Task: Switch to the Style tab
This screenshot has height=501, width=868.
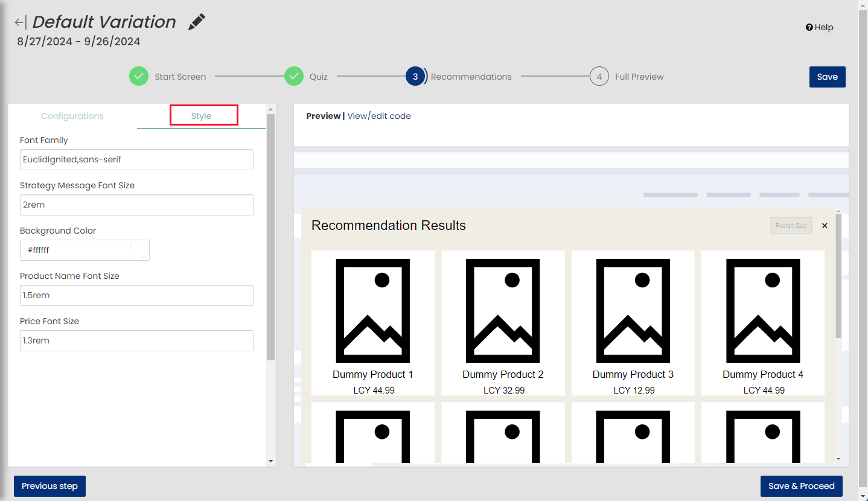Action: point(202,116)
